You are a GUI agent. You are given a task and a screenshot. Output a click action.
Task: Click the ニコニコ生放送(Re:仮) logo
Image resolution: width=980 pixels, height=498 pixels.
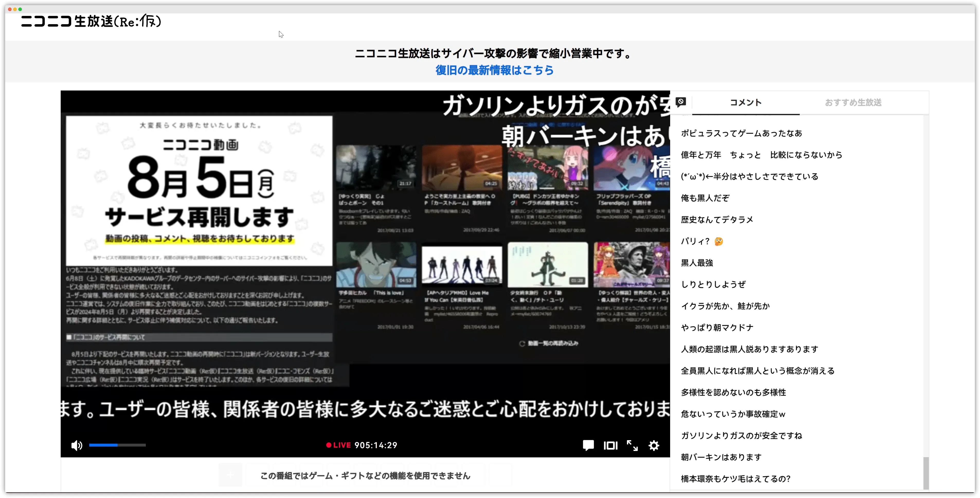(91, 21)
